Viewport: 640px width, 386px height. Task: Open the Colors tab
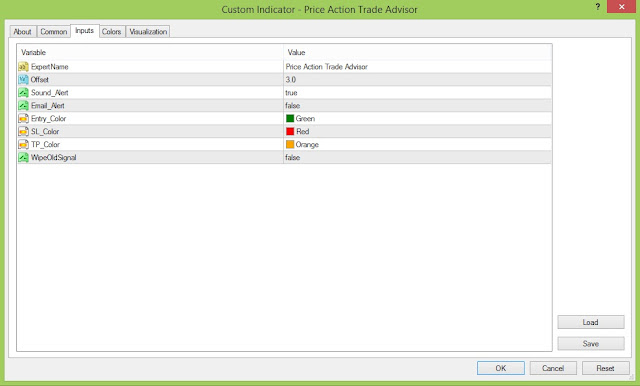point(111,31)
